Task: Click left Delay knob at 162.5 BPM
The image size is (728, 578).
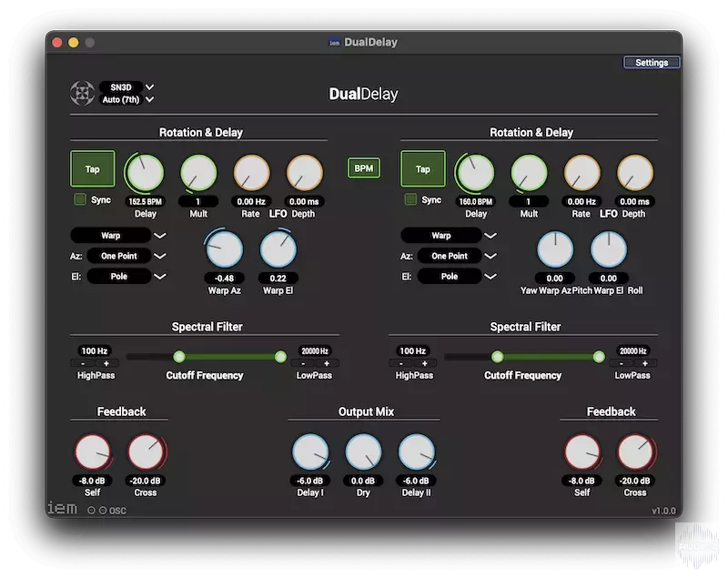Action: click(x=146, y=172)
